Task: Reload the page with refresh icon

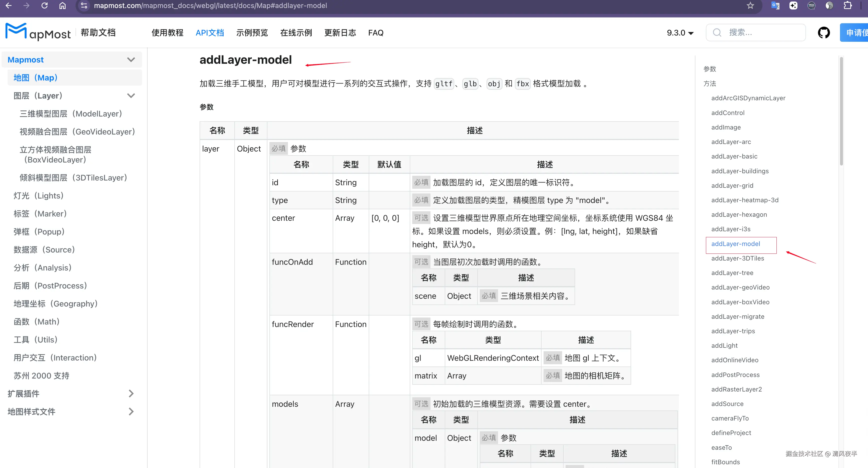Action: click(x=45, y=6)
